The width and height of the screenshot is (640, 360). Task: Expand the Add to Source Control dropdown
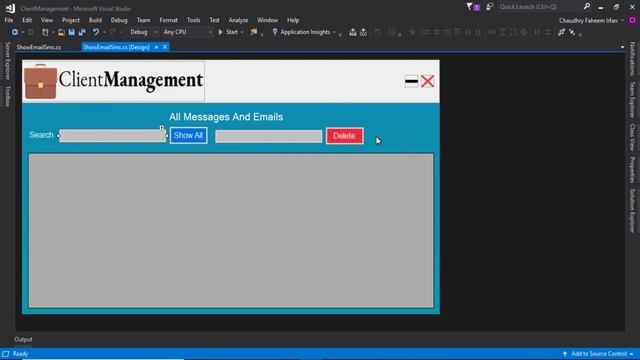tap(632, 354)
